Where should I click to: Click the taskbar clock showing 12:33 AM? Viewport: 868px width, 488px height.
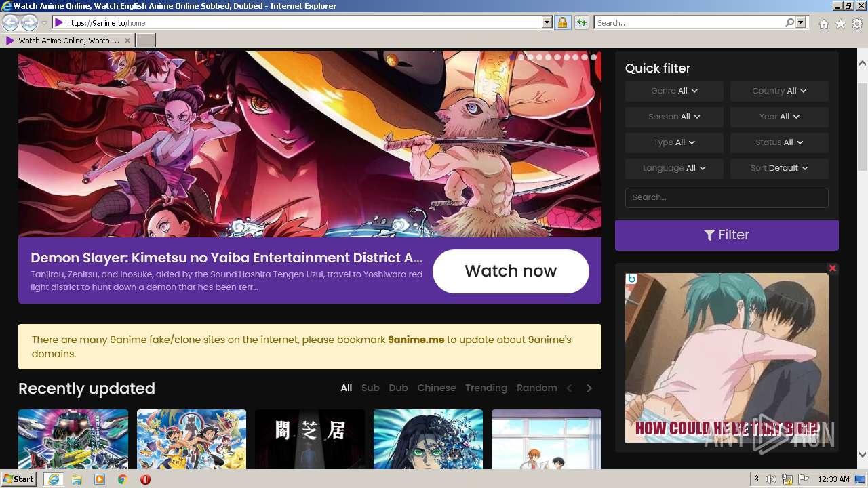pos(833,479)
